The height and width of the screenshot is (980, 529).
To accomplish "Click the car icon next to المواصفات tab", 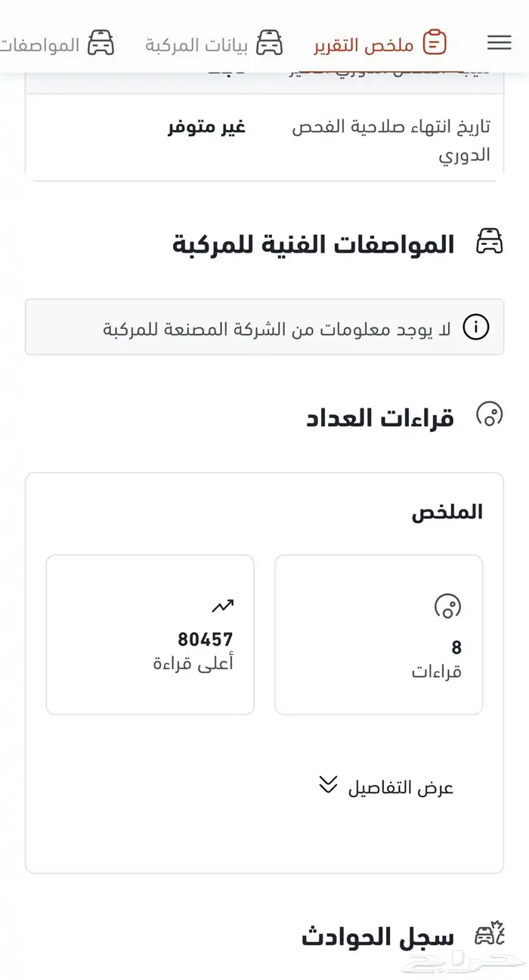I will click(102, 43).
